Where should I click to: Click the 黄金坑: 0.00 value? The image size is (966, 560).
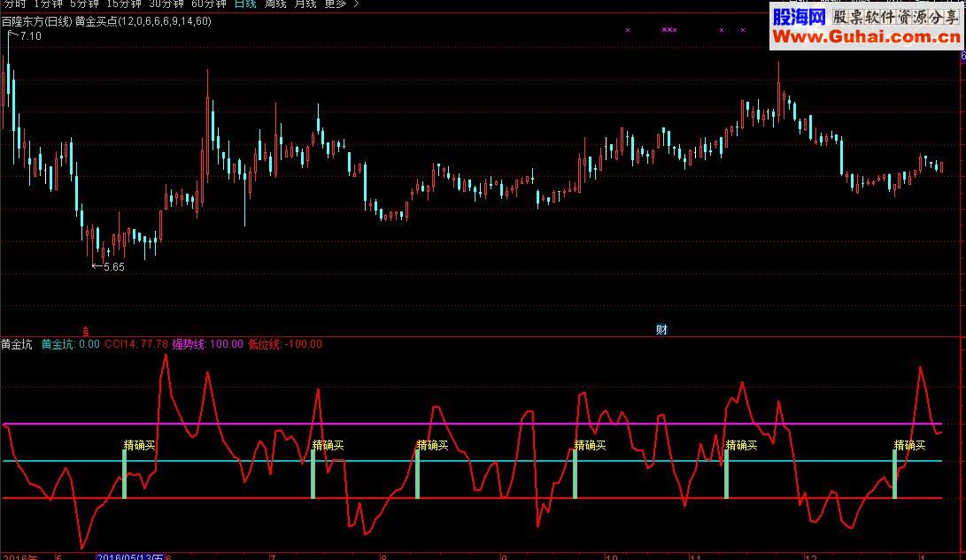tap(70, 345)
